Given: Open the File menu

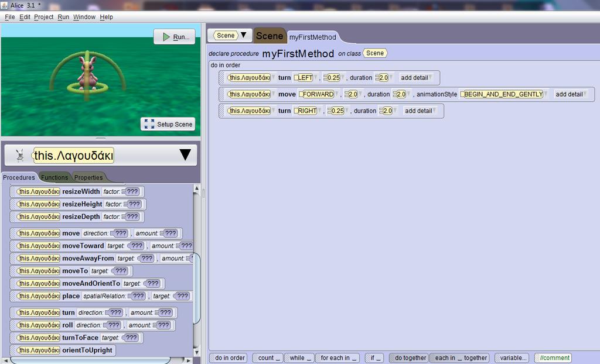Looking at the screenshot, I should (9, 17).
